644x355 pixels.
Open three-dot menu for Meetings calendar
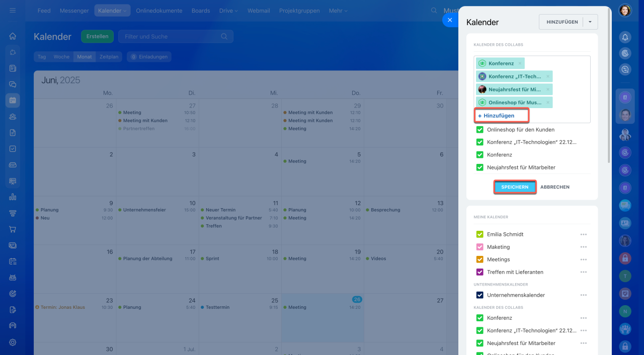point(584,259)
